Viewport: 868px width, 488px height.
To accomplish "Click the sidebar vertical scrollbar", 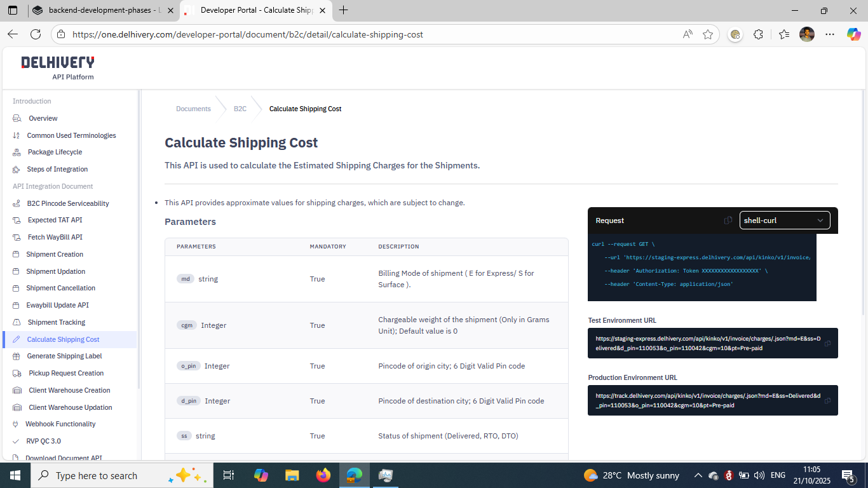I will [139, 254].
